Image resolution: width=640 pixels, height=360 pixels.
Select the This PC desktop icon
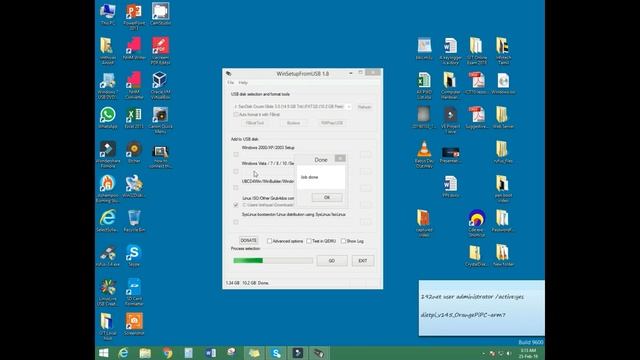click(107, 14)
